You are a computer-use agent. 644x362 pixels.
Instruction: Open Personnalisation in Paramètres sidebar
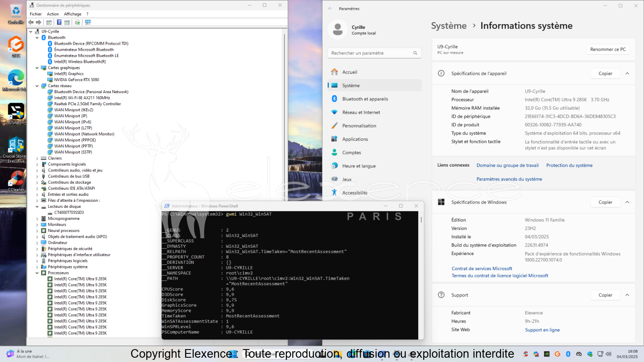pyautogui.click(x=374, y=126)
